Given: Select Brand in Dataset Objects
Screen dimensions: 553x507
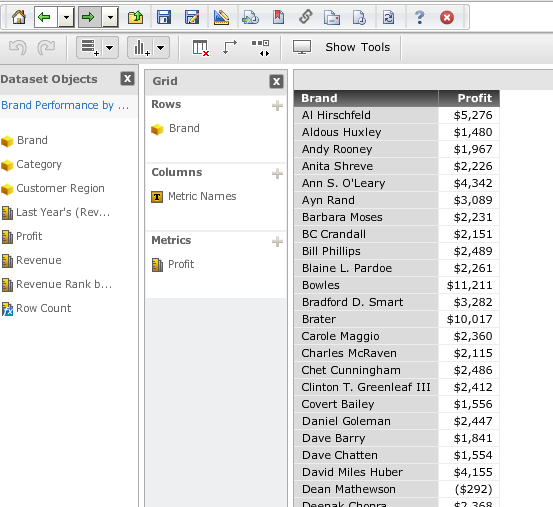Looking at the screenshot, I should click(32, 140).
